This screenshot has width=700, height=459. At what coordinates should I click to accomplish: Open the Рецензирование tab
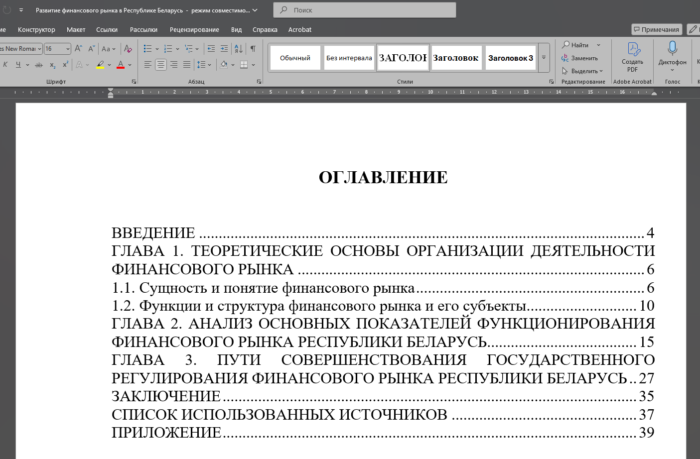pos(194,29)
